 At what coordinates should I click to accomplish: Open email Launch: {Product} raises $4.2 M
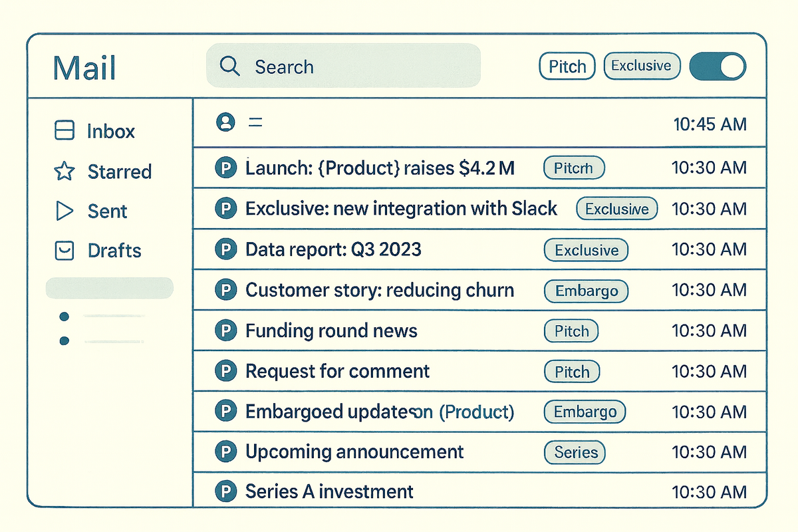click(479, 168)
